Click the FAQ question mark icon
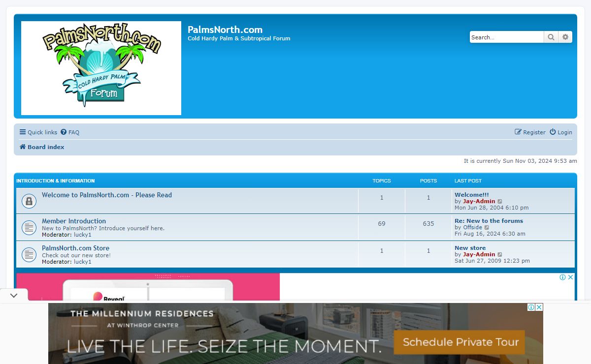The image size is (591, 364). [64, 132]
